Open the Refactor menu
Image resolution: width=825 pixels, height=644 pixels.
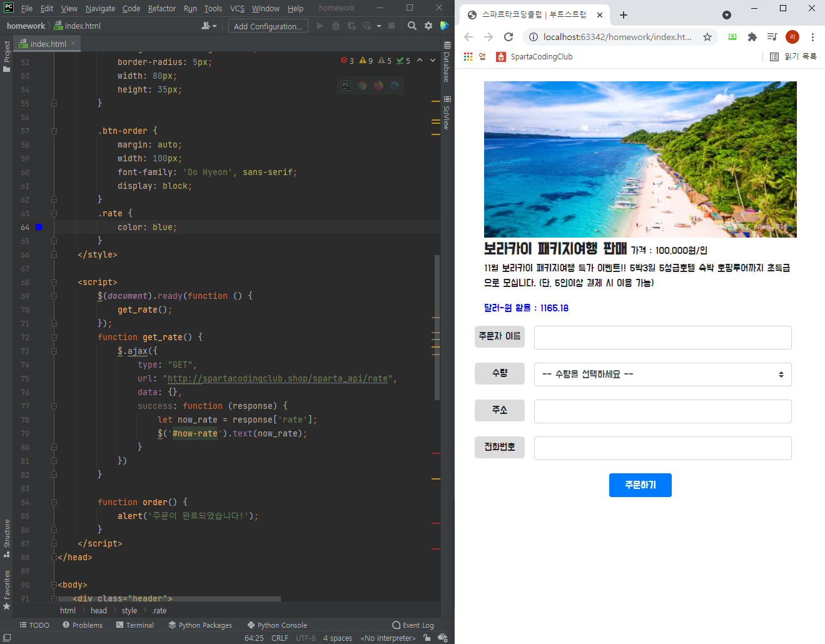click(162, 8)
